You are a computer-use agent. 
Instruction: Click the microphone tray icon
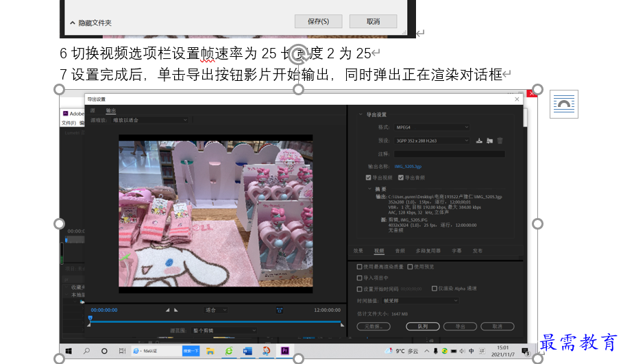[435, 351]
